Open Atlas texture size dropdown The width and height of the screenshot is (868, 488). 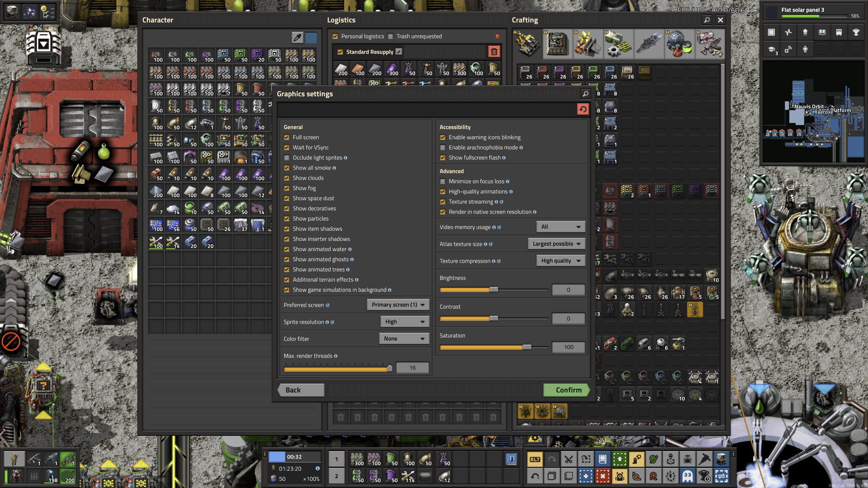(x=557, y=244)
